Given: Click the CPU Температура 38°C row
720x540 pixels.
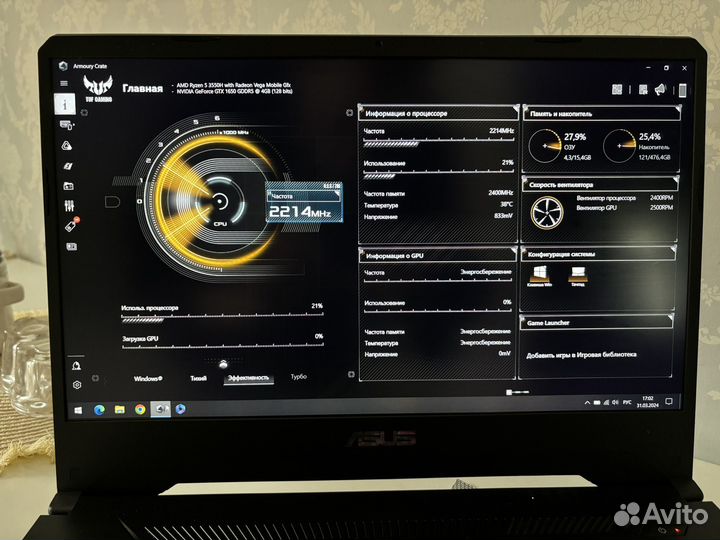Looking at the screenshot, I should click(438, 205).
